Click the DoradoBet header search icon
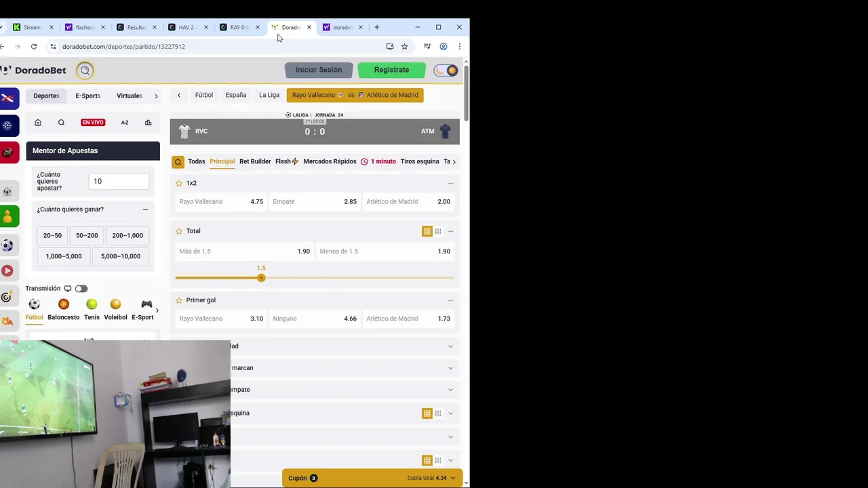Viewport: 868px width, 488px height. (85, 70)
